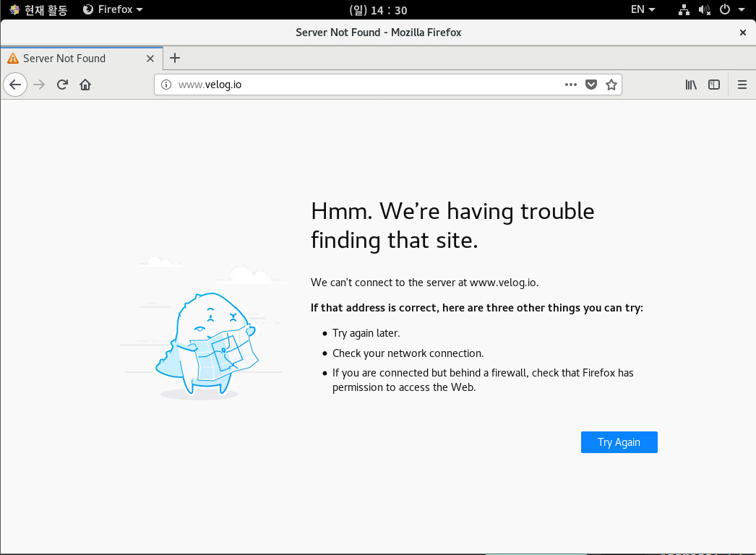Reload the current page
This screenshot has height=555, width=756.
(x=62, y=85)
